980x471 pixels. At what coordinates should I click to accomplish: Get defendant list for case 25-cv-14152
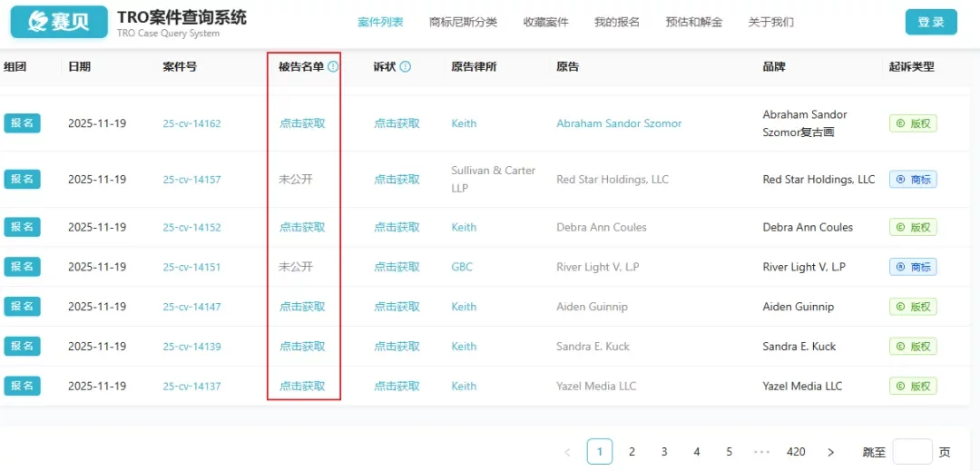click(x=302, y=228)
